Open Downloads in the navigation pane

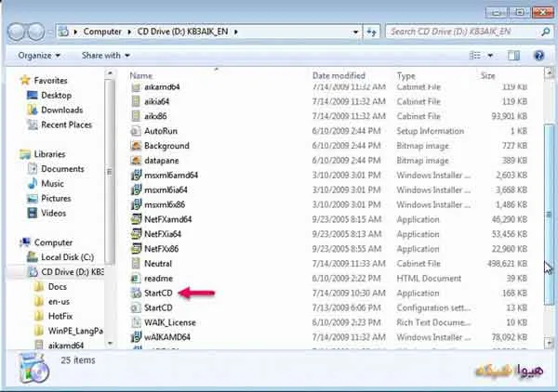pos(62,111)
